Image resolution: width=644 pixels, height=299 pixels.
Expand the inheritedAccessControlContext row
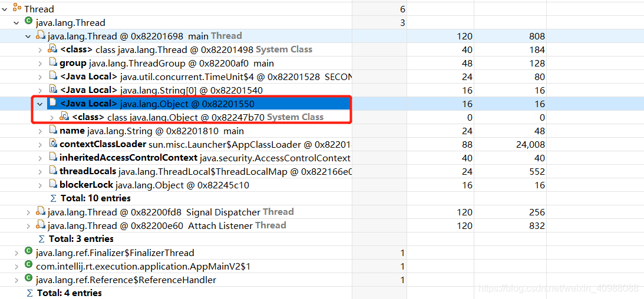tap(40, 158)
